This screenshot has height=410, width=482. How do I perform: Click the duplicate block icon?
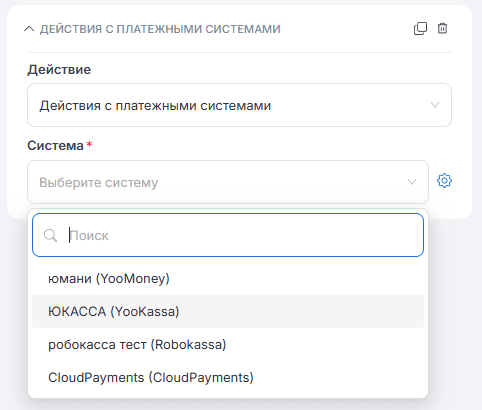[420, 29]
